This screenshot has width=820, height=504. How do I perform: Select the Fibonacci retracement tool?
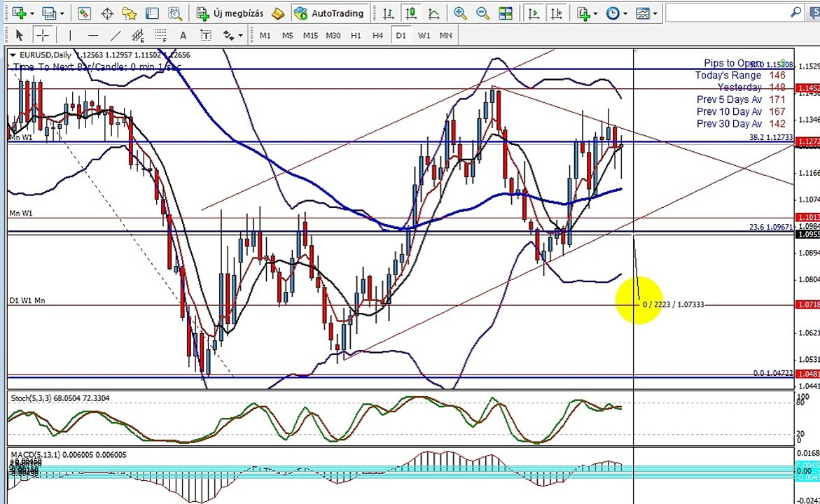point(161,36)
